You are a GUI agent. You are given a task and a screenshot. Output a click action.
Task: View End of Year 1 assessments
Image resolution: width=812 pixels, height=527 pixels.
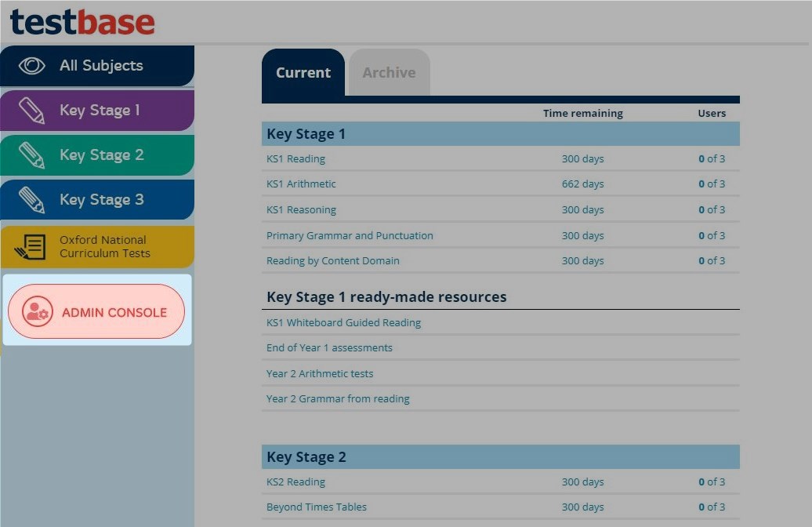click(329, 348)
